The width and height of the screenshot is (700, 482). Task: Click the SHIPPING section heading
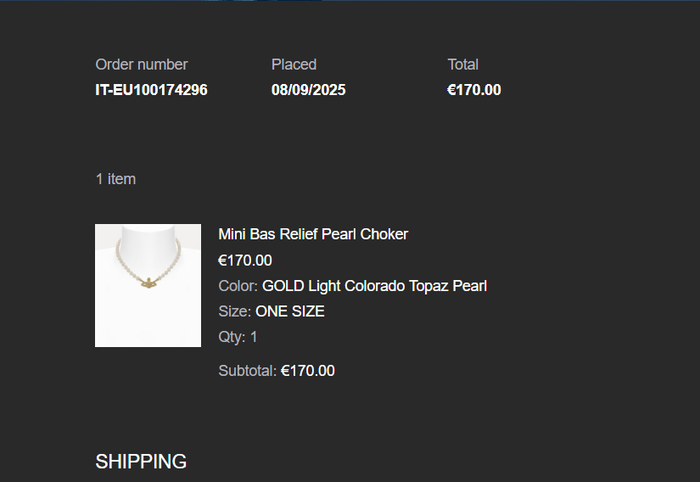tap(141, 461)
